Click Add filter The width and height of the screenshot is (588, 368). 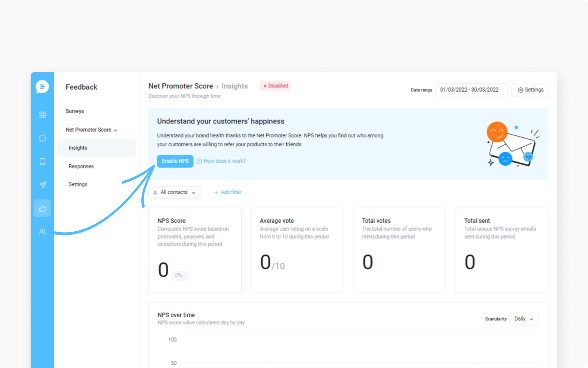pos(228,192)
